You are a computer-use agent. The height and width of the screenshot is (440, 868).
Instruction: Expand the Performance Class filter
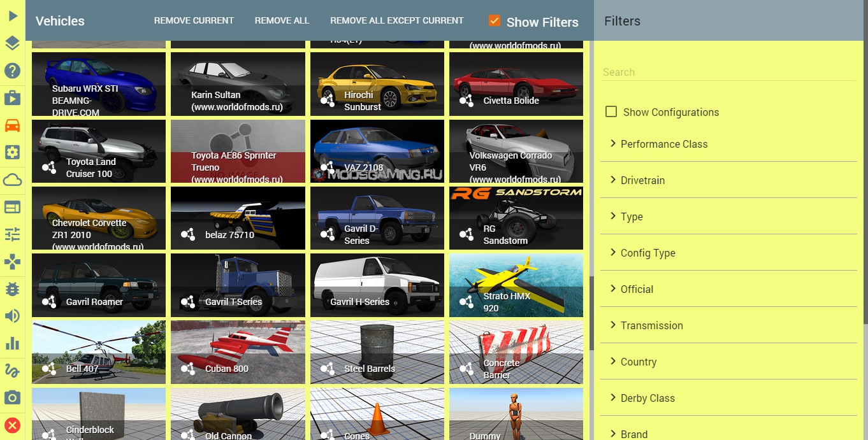tap(728, 144)
